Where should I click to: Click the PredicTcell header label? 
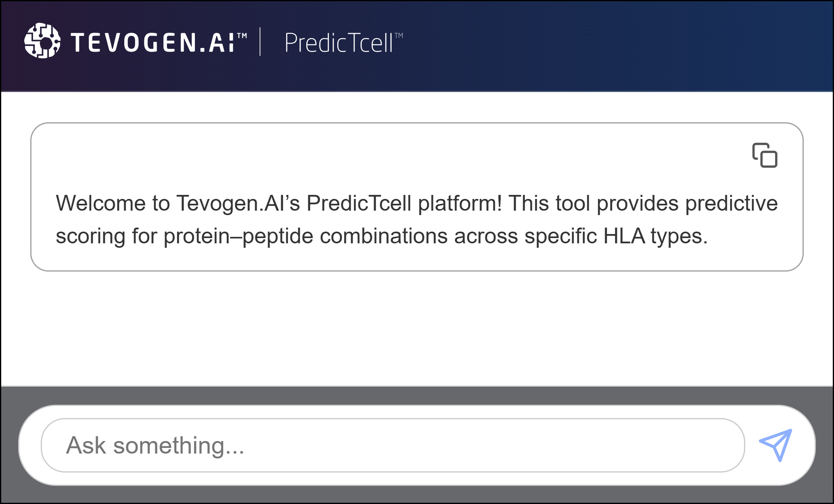(x=342, y=41)
